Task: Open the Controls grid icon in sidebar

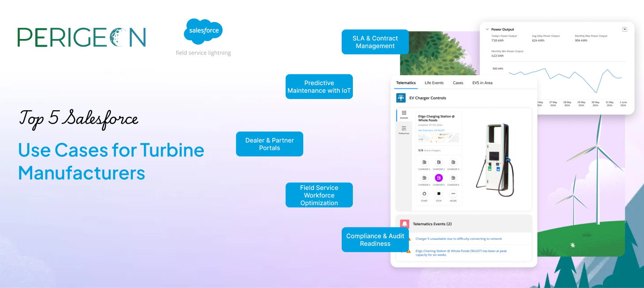Action: pos(404,113)
